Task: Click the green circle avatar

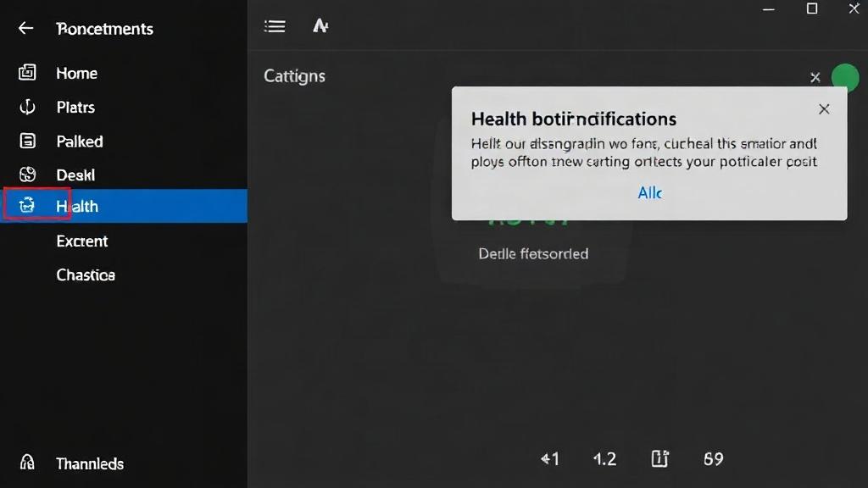Action: tap(845, 77)
